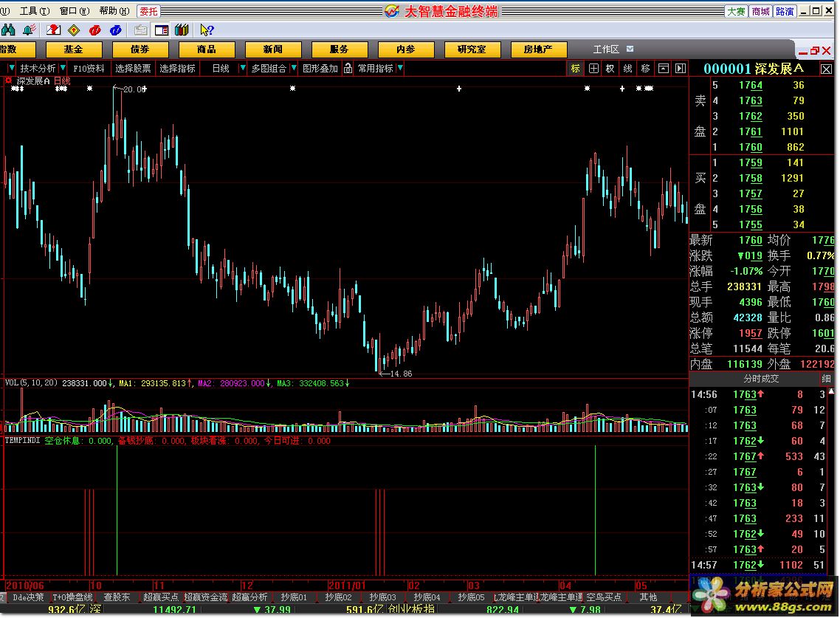Viewport: 840px width, 618px height.
Task: Open the 研究室 category
Action: click(472, 49)
